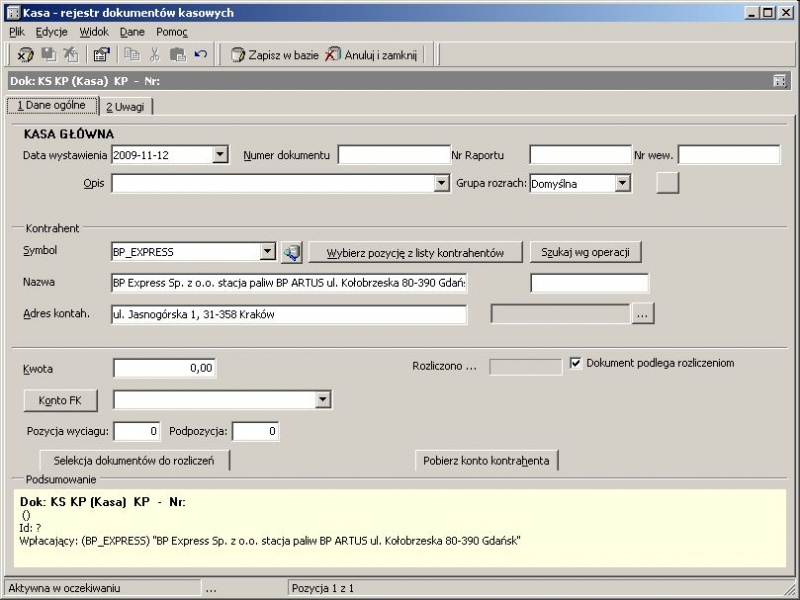Click Zapisz w bazie button
This screenshot has height=600, width=800.
point(274,55)
